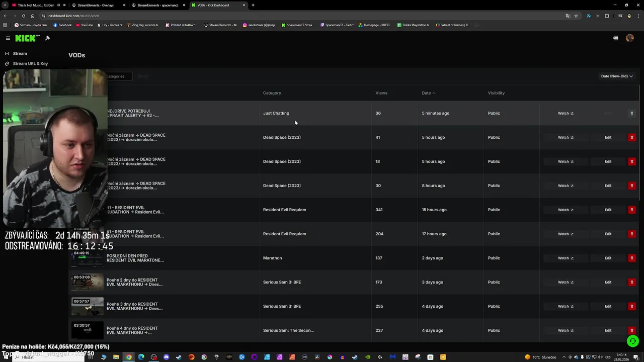Viewport: 644px width, 362px height.
Task: Close the StreamElements Overlays tab
Action: coord(125,5)
